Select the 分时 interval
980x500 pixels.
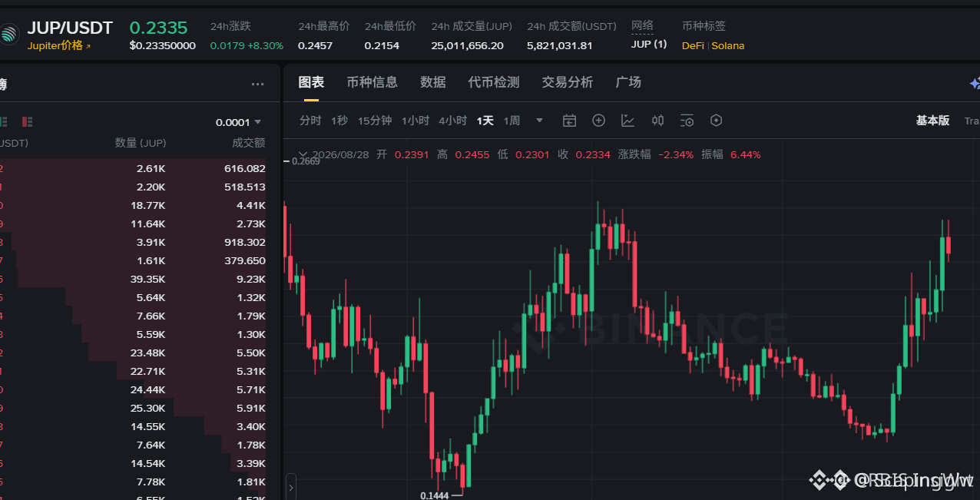point(310,121)
